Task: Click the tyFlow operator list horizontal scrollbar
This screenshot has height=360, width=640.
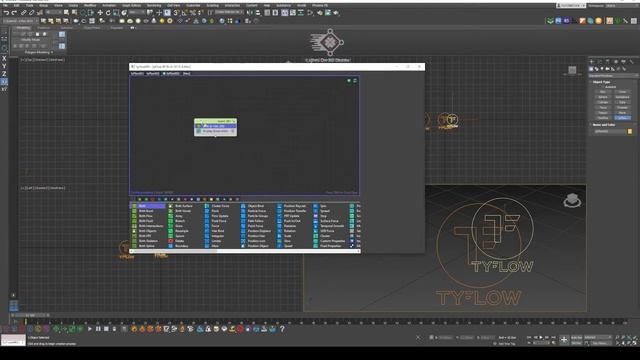Action: click(x=245, y=251)
